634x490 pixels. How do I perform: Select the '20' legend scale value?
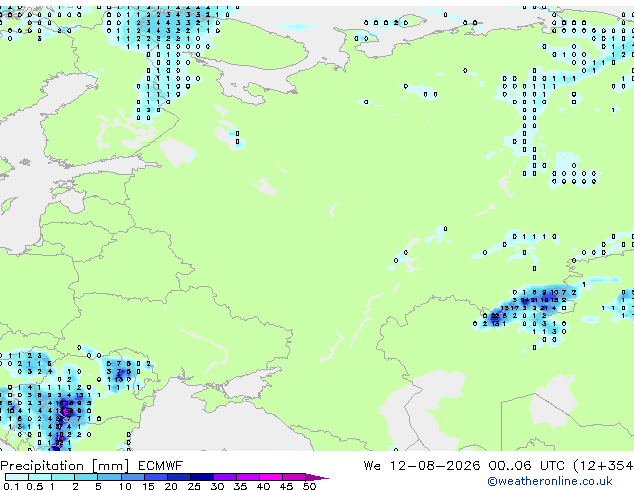(x=171, y=486)
